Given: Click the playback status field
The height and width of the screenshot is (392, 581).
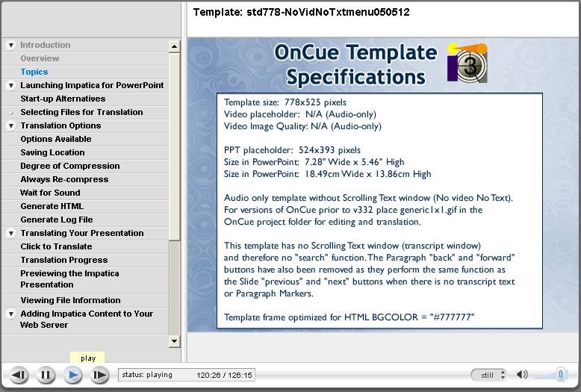Looking at the screenshot, I should (187, 375).
